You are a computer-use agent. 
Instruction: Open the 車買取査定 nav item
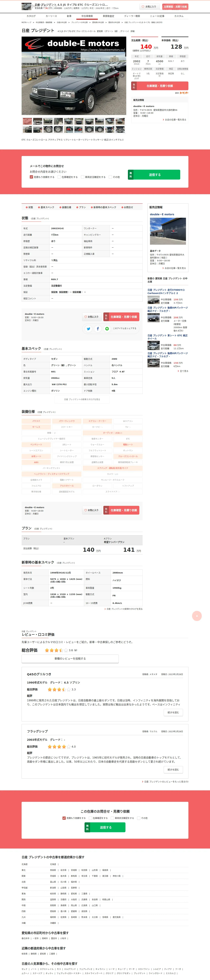pyautogui.click(x=108, y=16)
